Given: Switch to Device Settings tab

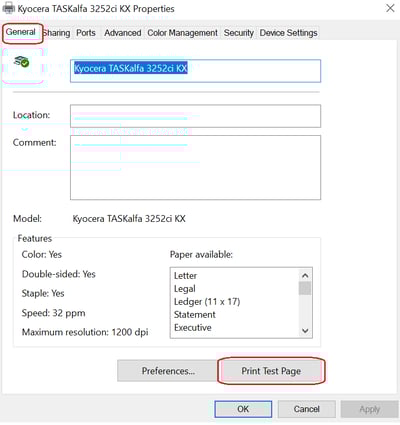Looking at the screenshot, I should [x=288, y=33].
